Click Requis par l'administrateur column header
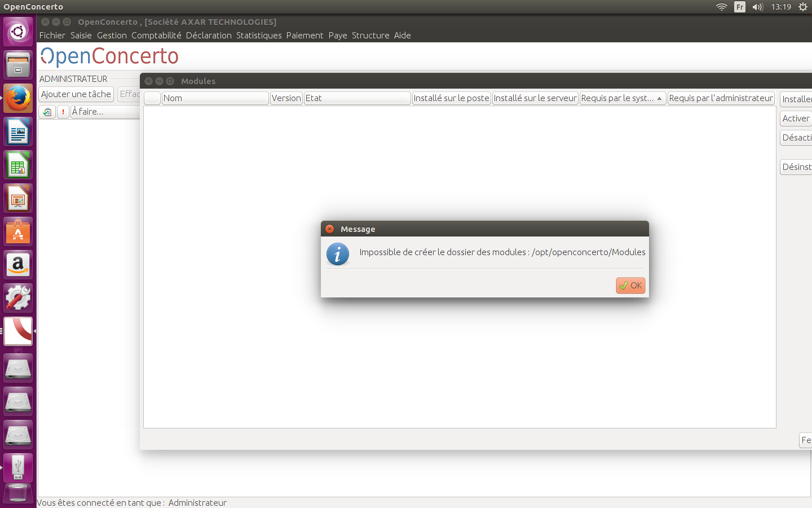 tap(721, 98)
